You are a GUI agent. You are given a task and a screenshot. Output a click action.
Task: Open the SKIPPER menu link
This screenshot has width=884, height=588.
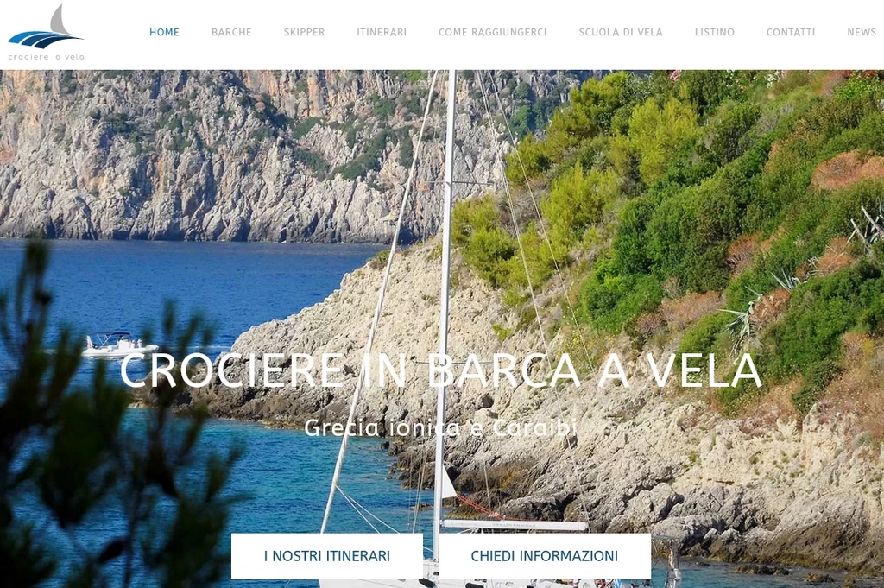click(x=304, y=32)
